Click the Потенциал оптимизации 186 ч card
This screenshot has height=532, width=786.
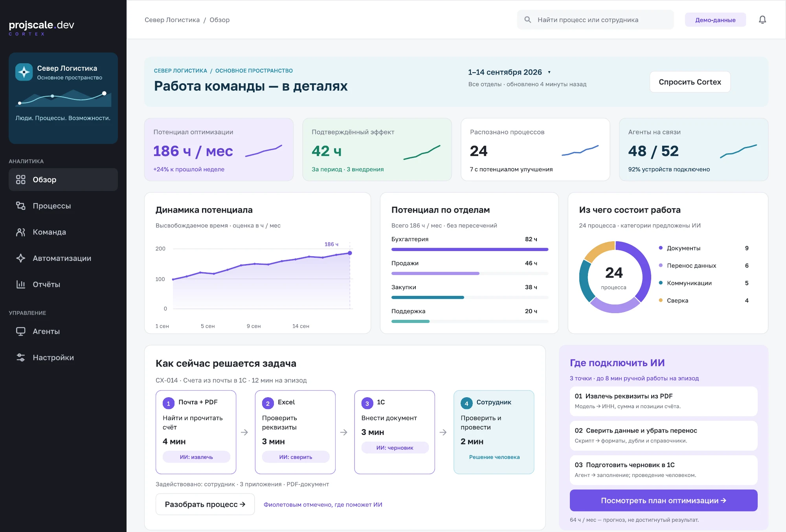pos(219,149)
